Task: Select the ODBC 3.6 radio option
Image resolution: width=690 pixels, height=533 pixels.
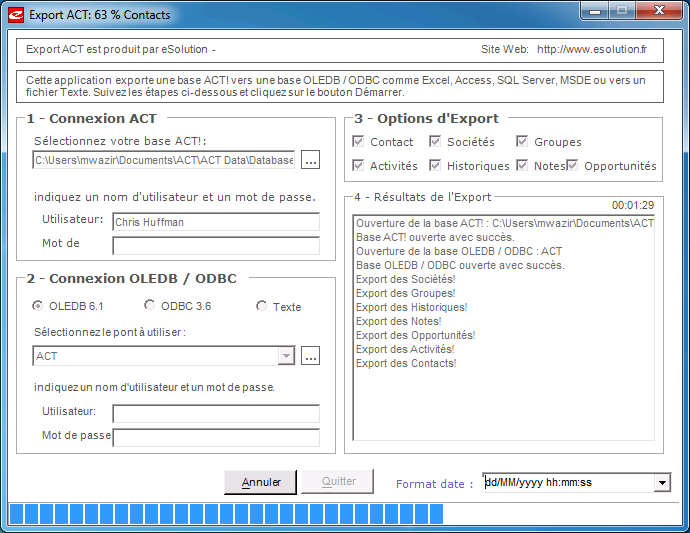Action: 150,306
